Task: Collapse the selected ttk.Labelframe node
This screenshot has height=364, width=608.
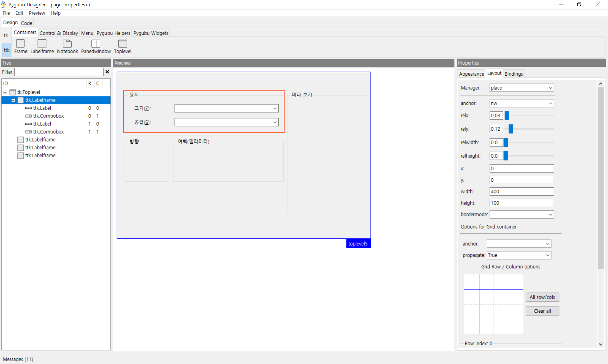Action: 13,100
